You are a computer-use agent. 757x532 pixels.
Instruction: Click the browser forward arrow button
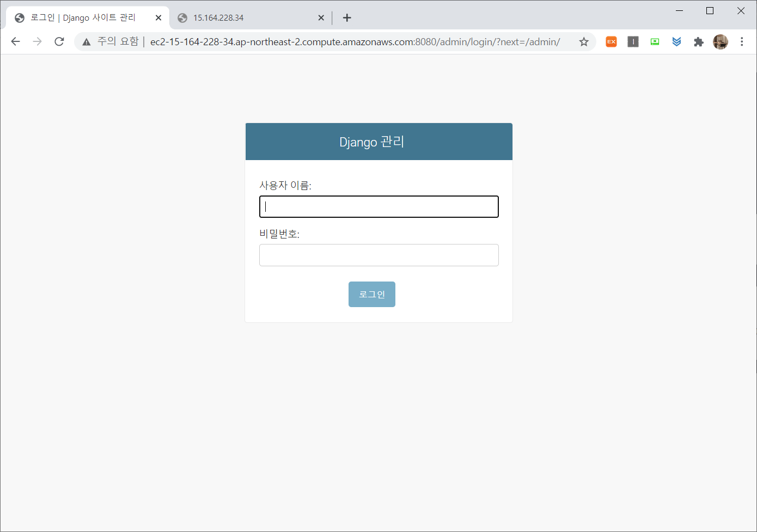click(37, 42)
